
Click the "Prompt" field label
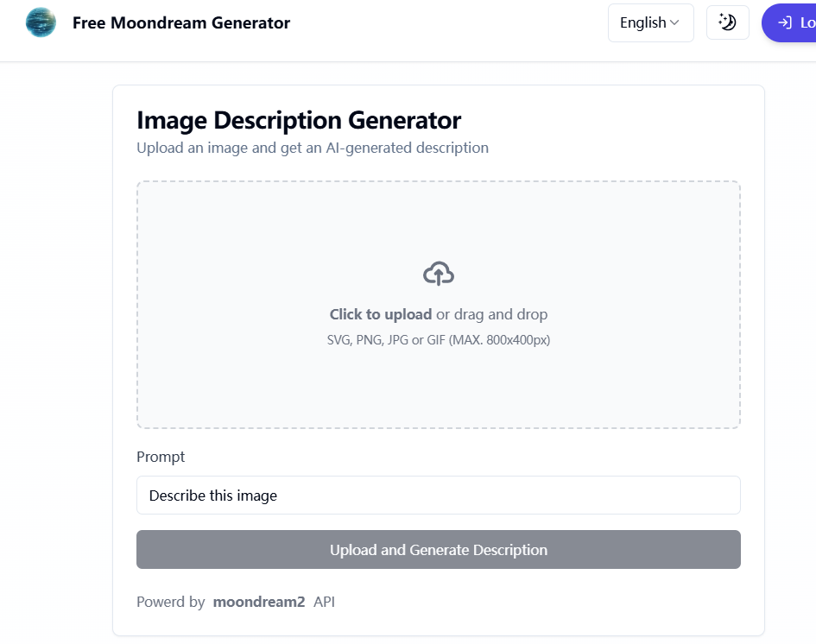161,457
